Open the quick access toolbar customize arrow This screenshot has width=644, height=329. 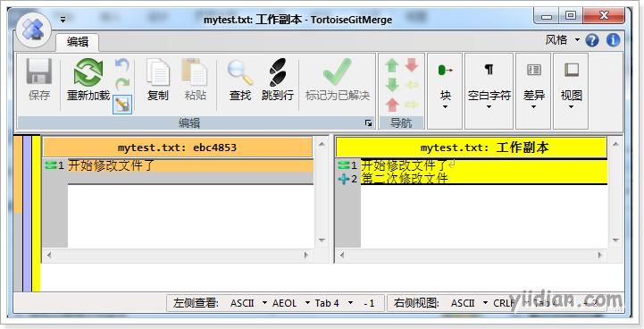pos(63,20)
